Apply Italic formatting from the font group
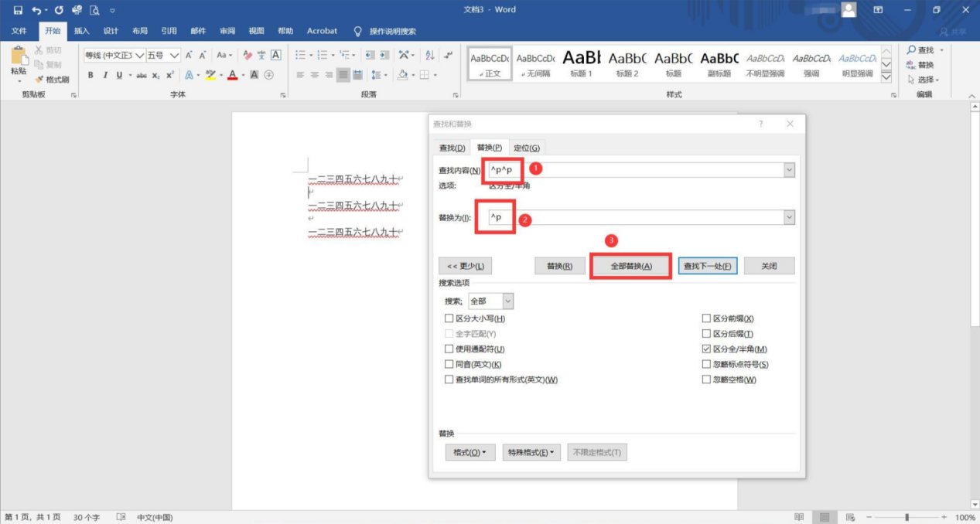This screenshot has height=524, width=980. click(105, 75)
